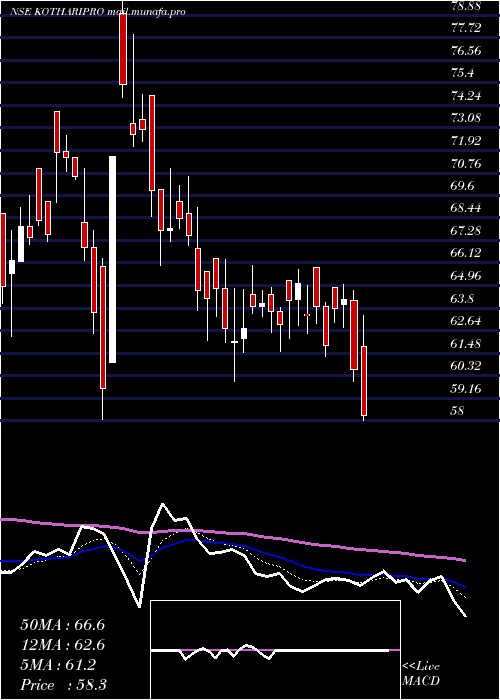
Task: Click the 12MA : 62.6 reading
Action: click(x=62, y=645)
